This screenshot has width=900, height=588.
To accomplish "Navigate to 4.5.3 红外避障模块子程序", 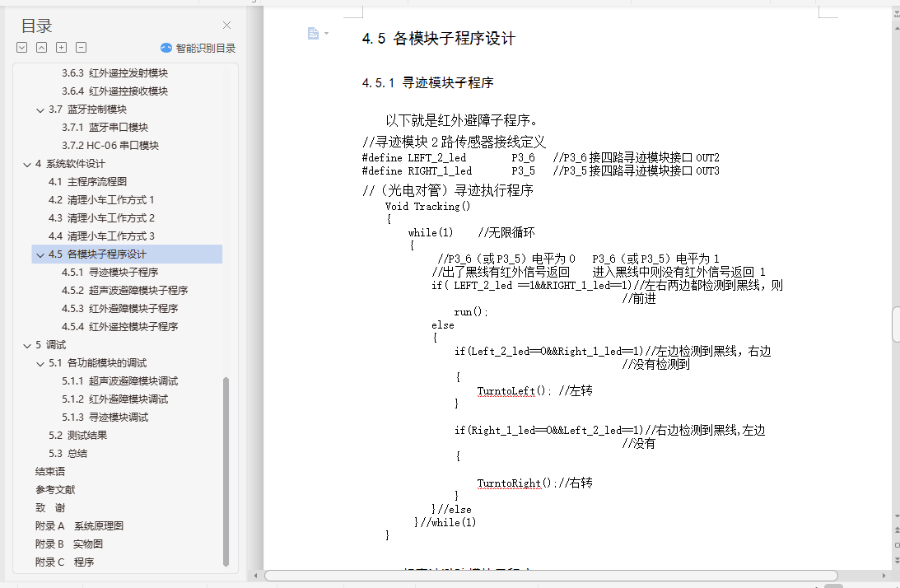I will point(120,309).
